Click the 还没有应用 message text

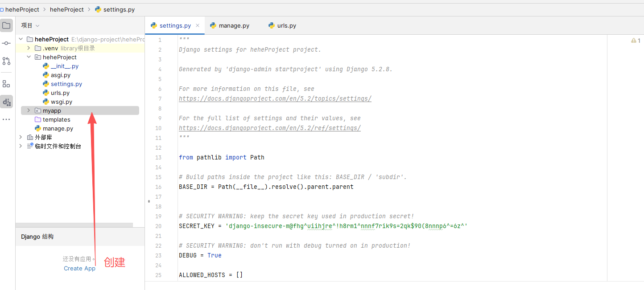point(79,259)
